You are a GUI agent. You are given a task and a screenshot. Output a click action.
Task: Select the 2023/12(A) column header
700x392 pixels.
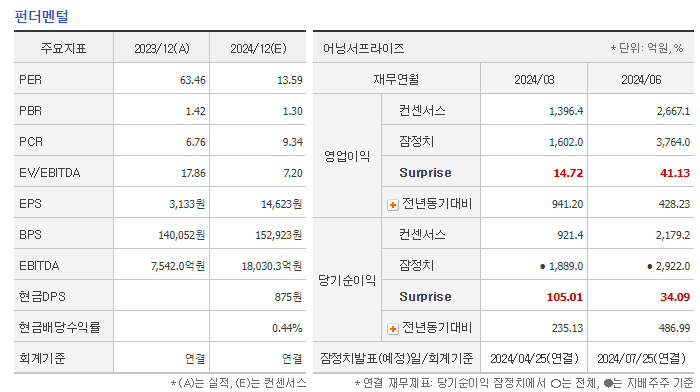(162, 48)
